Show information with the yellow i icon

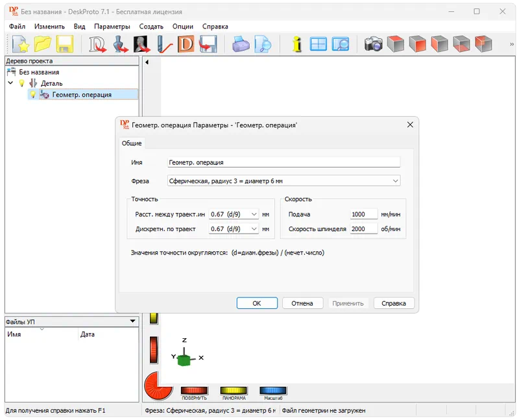tap(297, 44)
